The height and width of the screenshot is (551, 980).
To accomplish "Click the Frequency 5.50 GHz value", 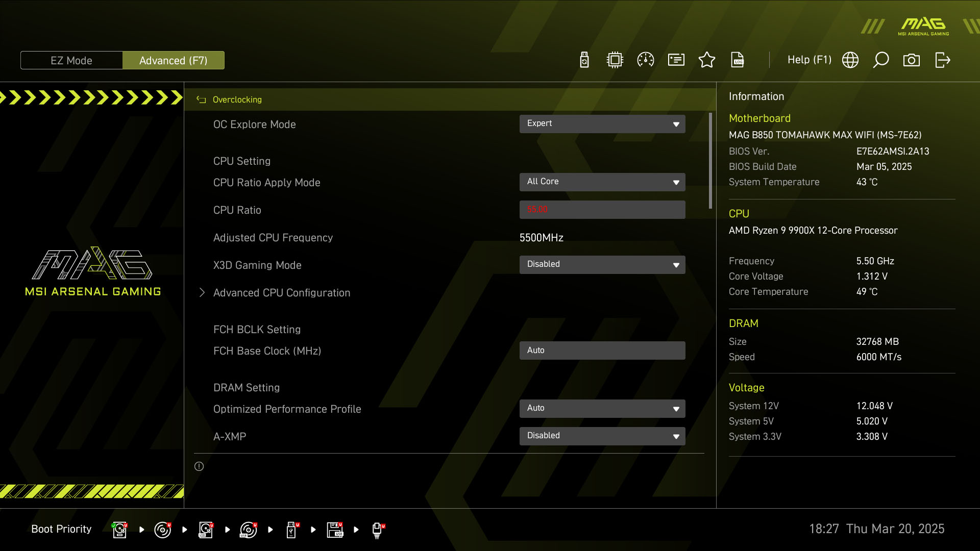I will click(875, 261).
